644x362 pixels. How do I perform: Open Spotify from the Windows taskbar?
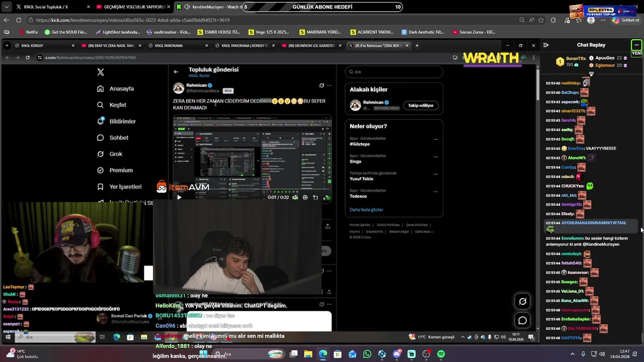(x=441, y=354)
